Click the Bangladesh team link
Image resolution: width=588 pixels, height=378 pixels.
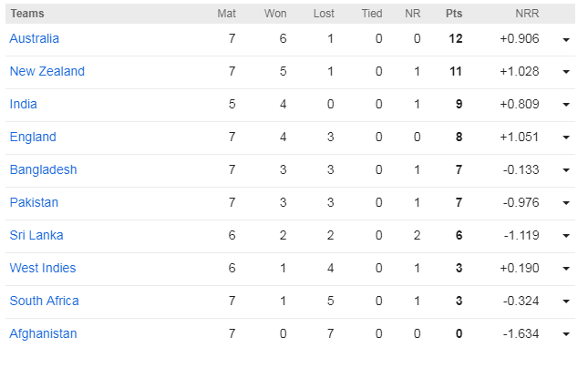(x=43, y=169)
